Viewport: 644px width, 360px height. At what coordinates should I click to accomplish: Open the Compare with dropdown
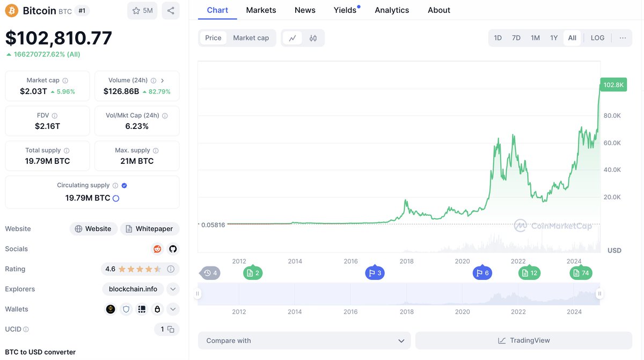(x=304, y=341)
